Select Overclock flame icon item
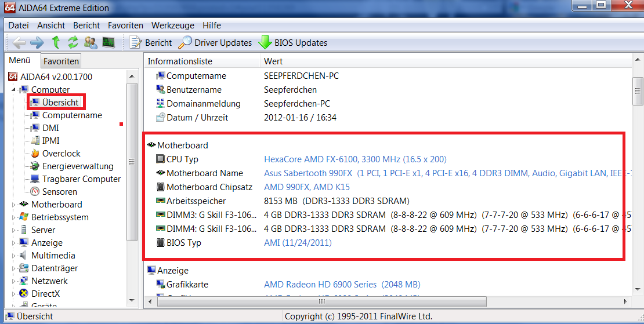 point(35,154)
